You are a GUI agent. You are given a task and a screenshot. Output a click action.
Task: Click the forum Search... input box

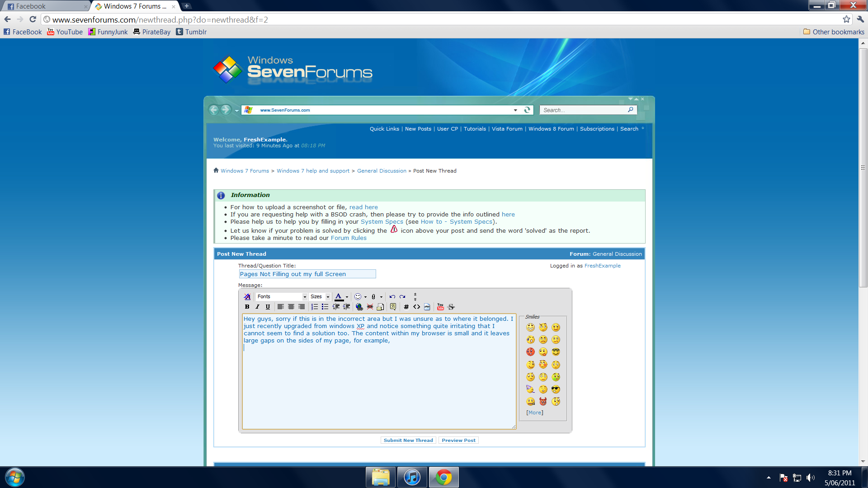(x=584, y=110)
